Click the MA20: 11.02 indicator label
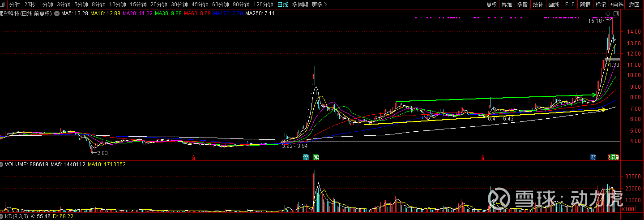Image resolution: width=644 pixels, height=220 pixels. point(138,13)
